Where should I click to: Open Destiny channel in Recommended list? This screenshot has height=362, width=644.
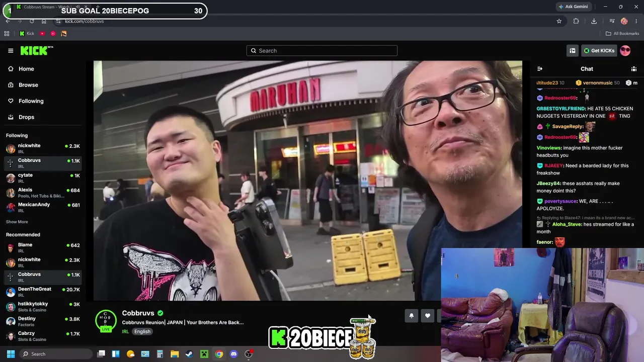(x=43, y=321)
